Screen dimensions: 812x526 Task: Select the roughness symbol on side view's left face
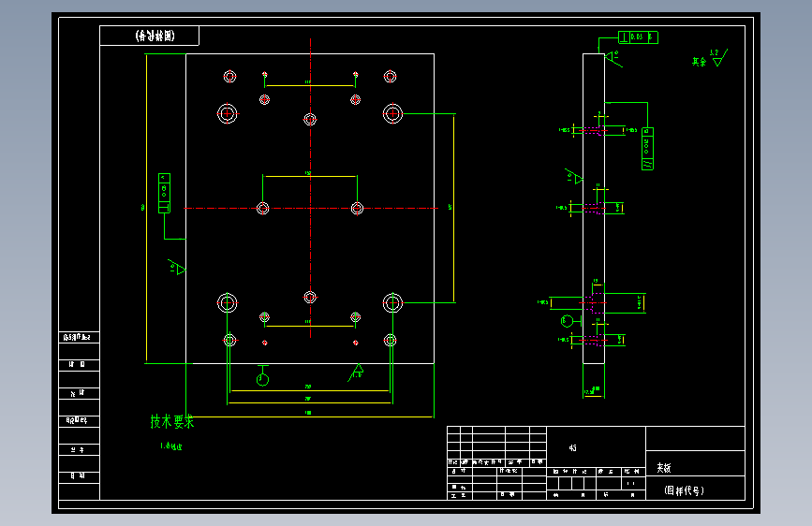point(574,176)
